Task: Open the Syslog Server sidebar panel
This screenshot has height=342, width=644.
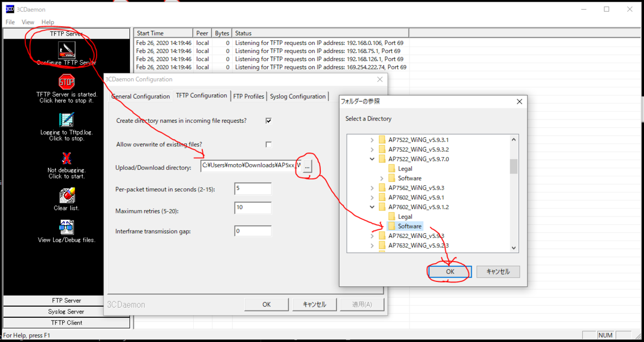Action: pos(67,311)
